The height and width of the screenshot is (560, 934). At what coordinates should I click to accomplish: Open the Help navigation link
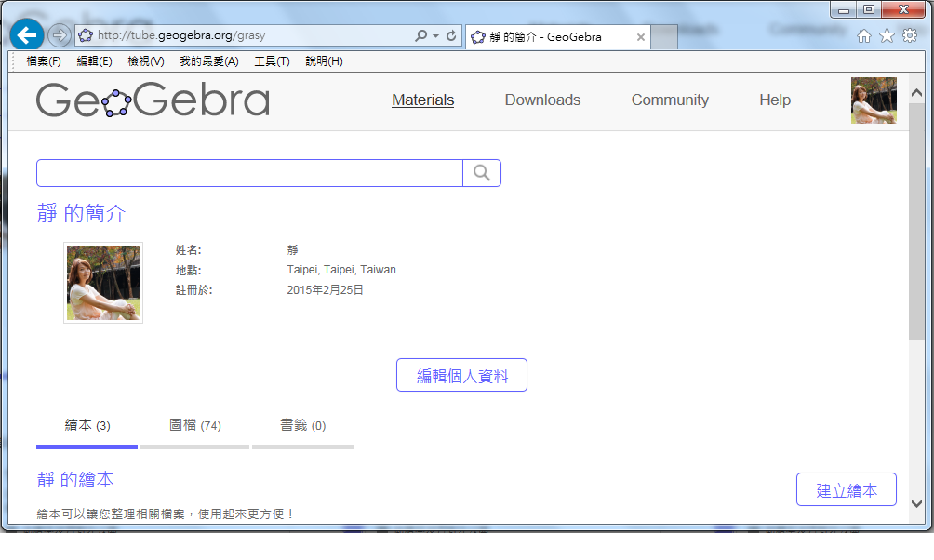(x=775, y=100)
